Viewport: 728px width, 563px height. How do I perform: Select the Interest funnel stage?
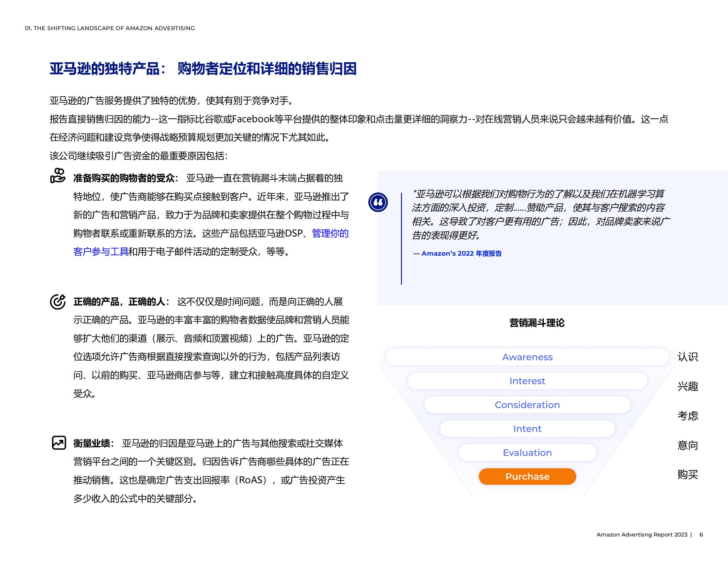tap(527, 381)
